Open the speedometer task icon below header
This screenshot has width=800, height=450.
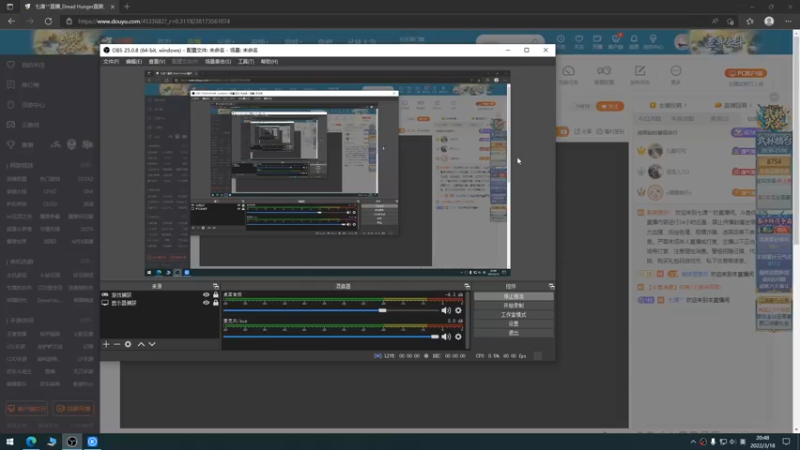(568, 74)
